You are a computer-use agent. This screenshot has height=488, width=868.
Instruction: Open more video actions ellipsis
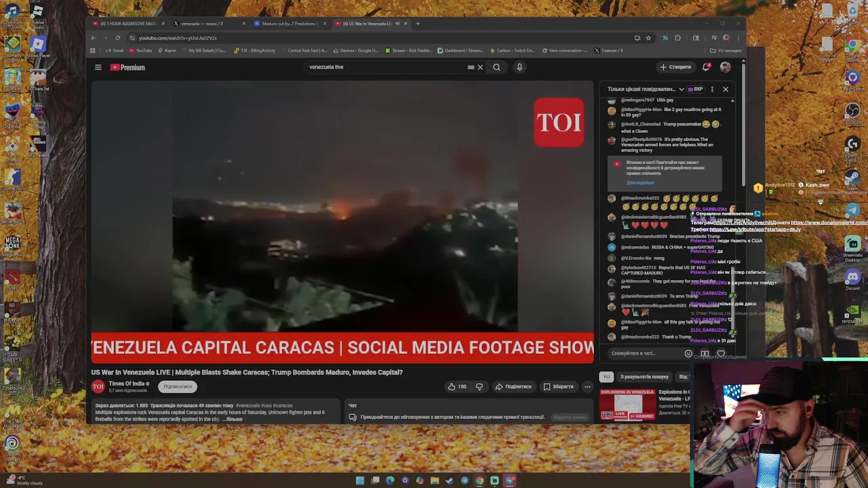tap(587, 386)
